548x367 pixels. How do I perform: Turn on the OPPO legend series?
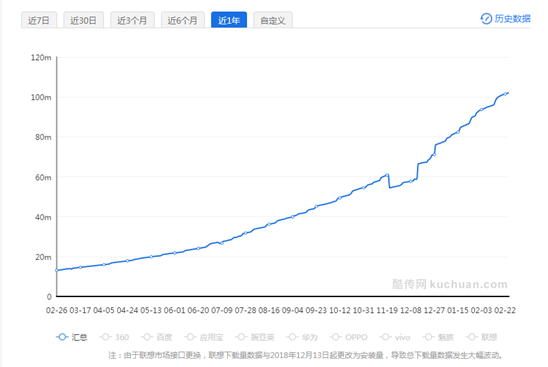(x=348, y=337)
